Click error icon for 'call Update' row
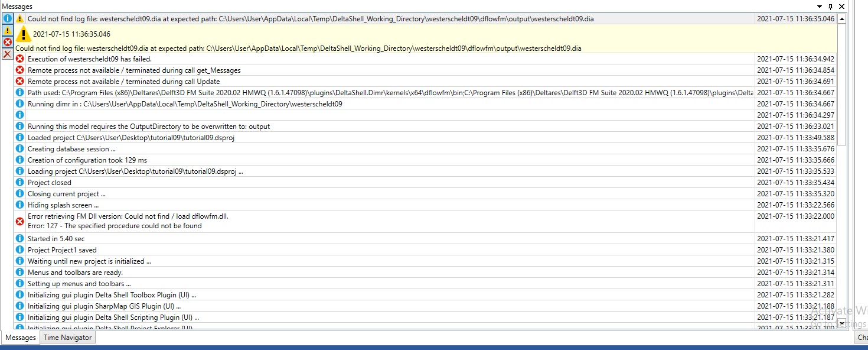868x350 pixels. click(x=20, y=82)
